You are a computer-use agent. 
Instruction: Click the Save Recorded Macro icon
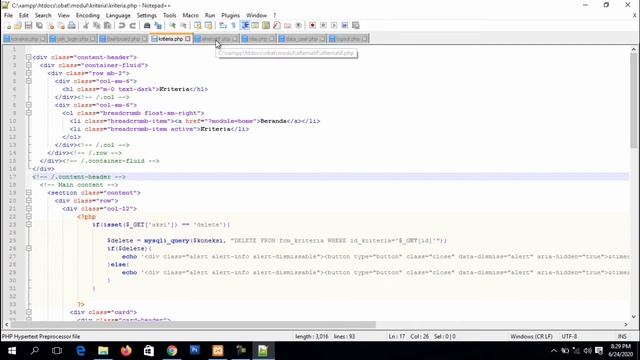(356, 26)
